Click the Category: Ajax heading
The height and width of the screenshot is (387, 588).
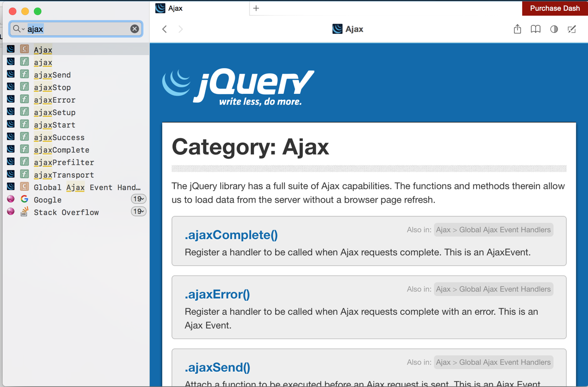point(250,147)
